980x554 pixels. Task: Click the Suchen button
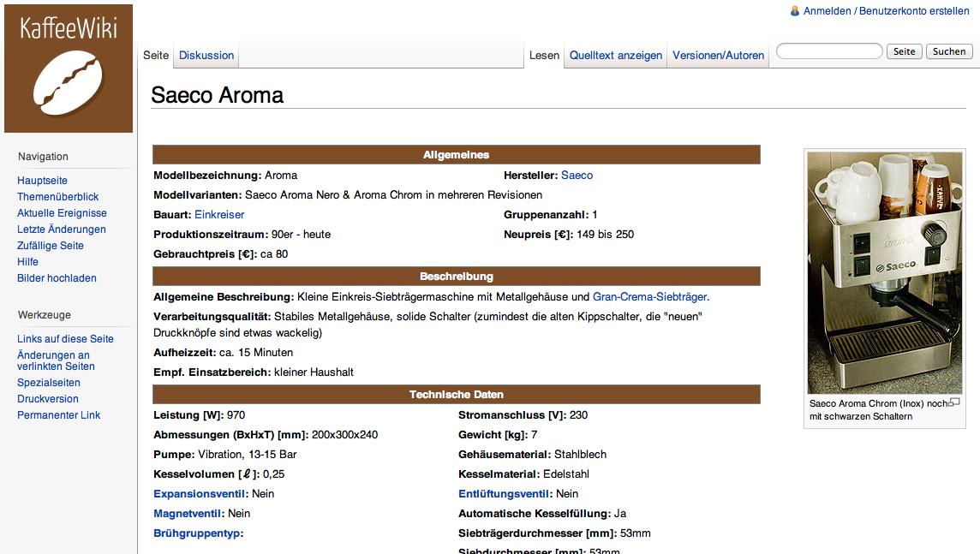click(949, 51)
